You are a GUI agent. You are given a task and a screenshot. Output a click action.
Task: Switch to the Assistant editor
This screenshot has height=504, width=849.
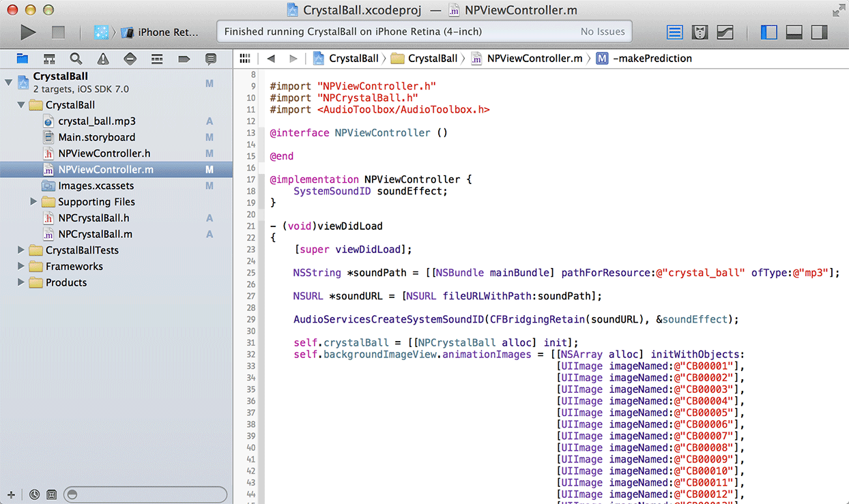pyautogui.click(x=700, y=32)
